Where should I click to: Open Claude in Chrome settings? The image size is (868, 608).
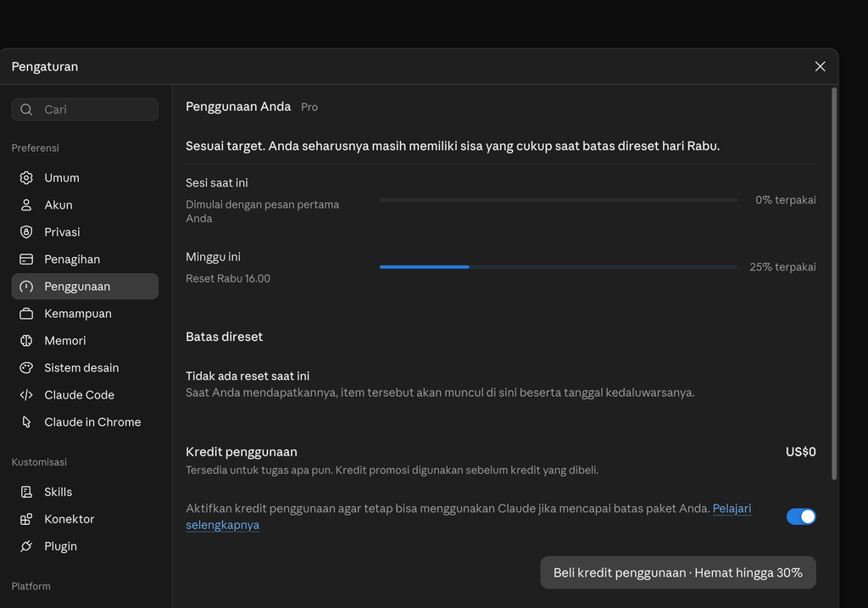coord(85,422)
